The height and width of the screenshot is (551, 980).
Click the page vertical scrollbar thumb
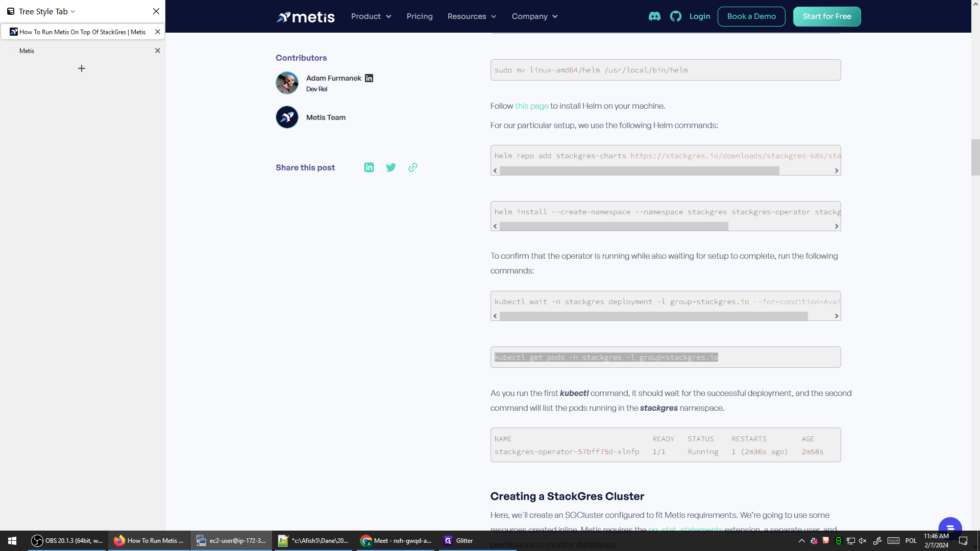[975, 157]
